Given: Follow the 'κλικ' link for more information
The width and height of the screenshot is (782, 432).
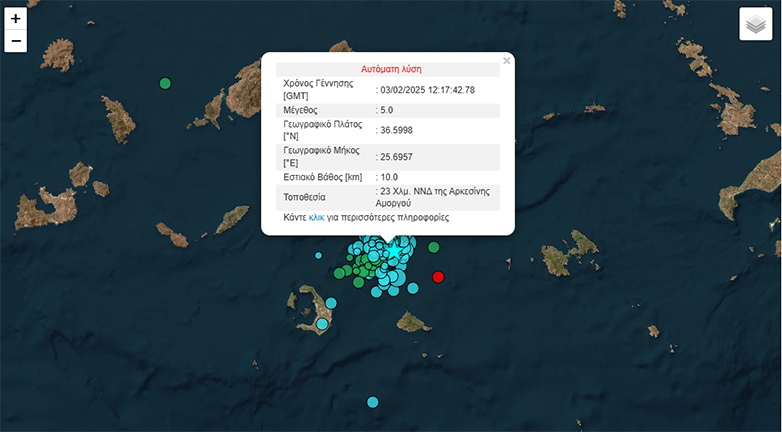Looking at the screenshot, I should [x=316, y=217].
